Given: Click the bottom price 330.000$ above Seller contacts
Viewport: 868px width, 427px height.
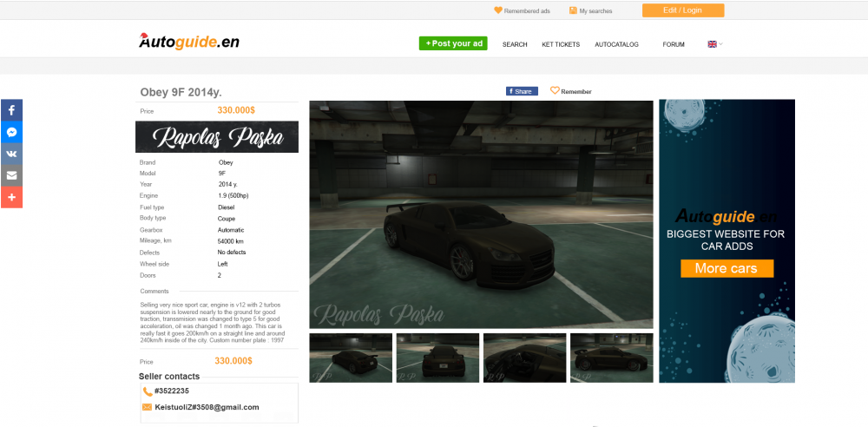Looking at the screenshot, I should [x=233, y=361].
